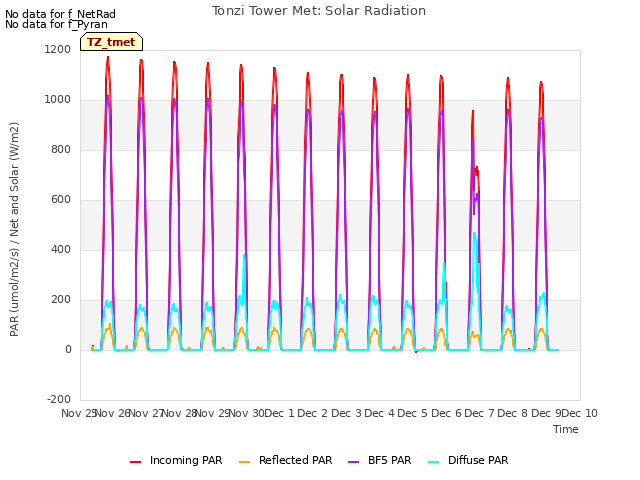Viewport: 640px width, 480px height.
Task: Select the orange Reflected PAR legend swatch
Action: (x=244, y=462)
